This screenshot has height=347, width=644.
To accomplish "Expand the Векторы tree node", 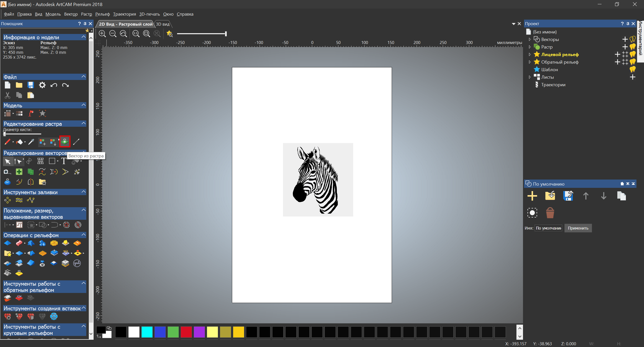I will [x=530, y=39].
